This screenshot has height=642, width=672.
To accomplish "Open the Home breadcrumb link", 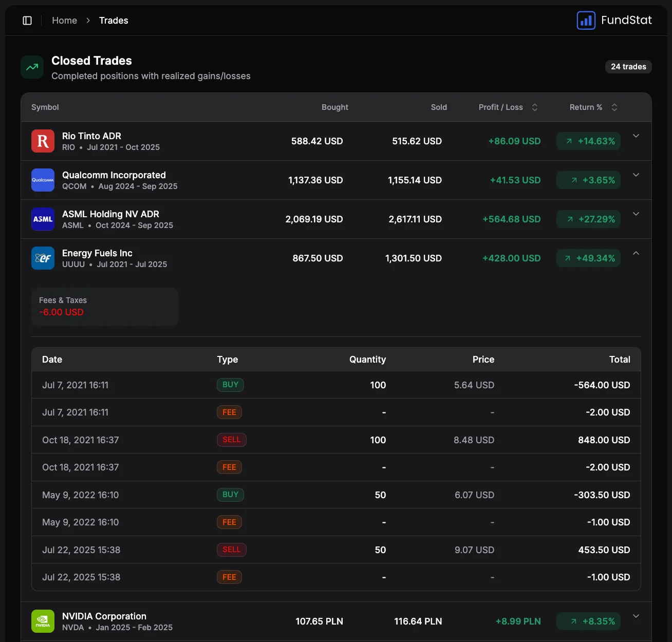I will [x=64, y=20].
